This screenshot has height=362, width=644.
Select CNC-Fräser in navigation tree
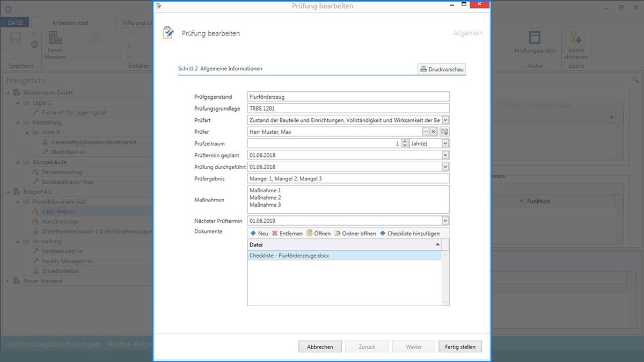coord(58,212)
